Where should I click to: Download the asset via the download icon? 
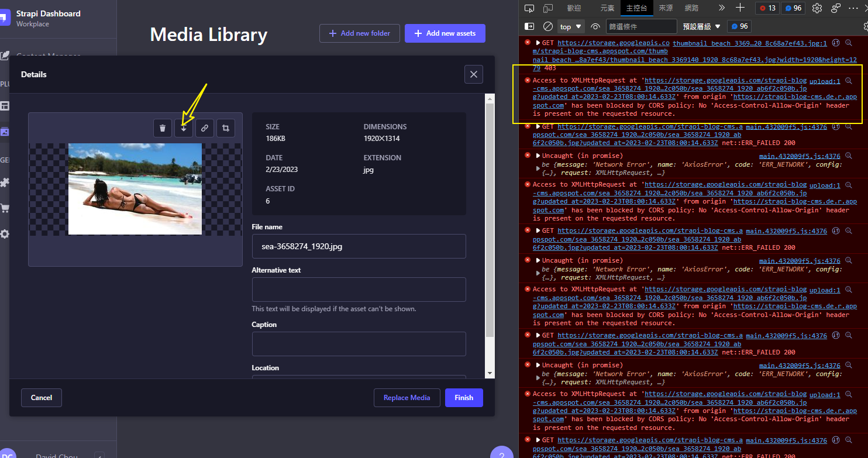coord(184,128)
